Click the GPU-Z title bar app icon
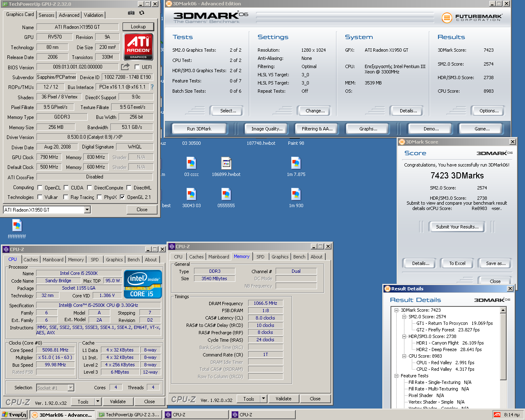 (x=5, y=4)
